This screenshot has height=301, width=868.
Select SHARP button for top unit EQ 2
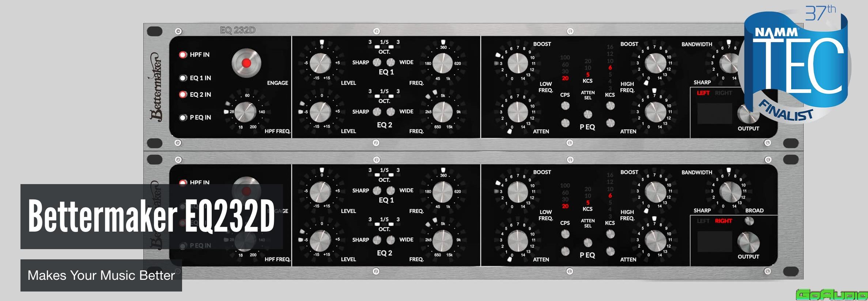tap(377, 112)
